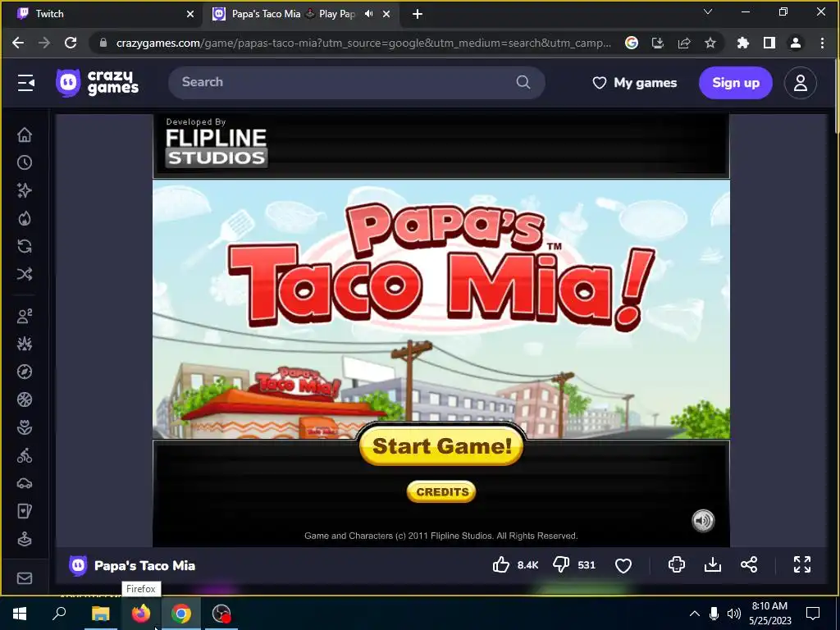840x630 pixels.
Task: Click the search magnifier icon
Action: (523, 82)
